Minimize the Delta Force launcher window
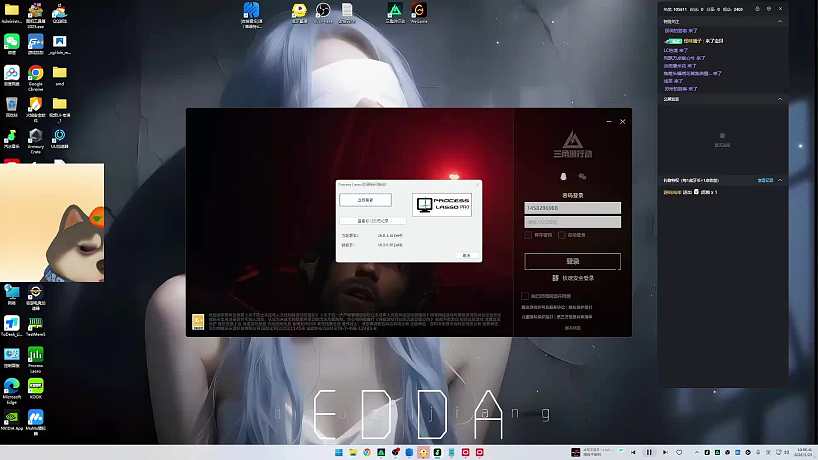Screen dimensions: 818x460 (x=609, y=122)
